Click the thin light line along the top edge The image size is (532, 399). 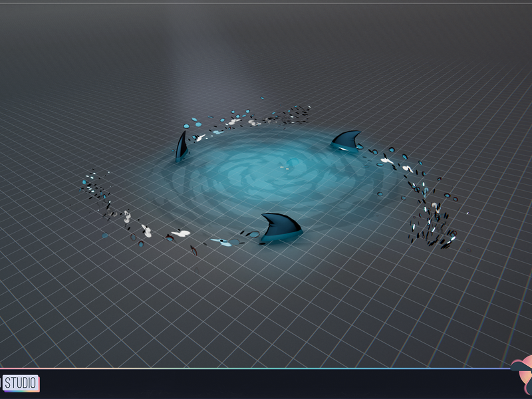coord(266,3)
